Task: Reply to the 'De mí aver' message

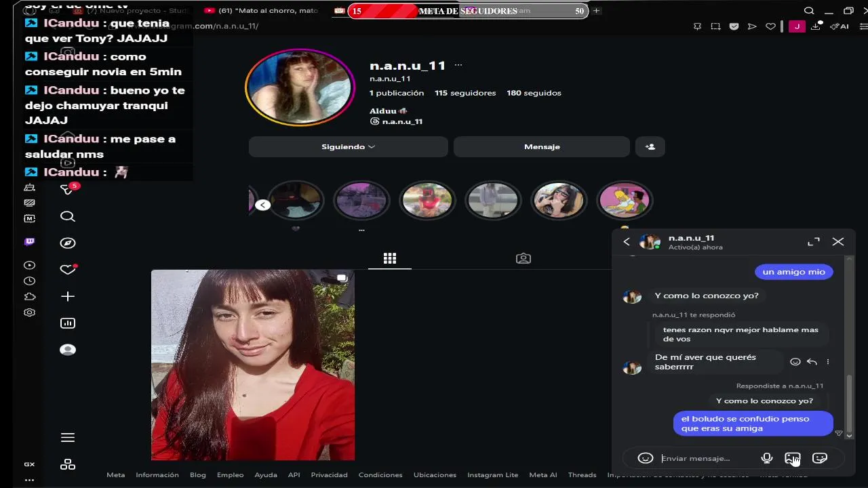Action: (x=812, y=362)
